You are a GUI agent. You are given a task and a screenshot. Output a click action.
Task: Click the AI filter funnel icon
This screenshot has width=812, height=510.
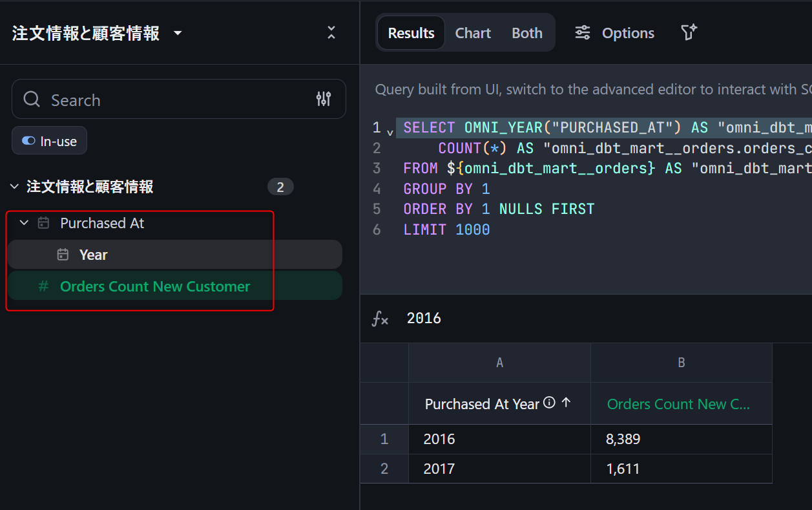click(x=689, y=33)
